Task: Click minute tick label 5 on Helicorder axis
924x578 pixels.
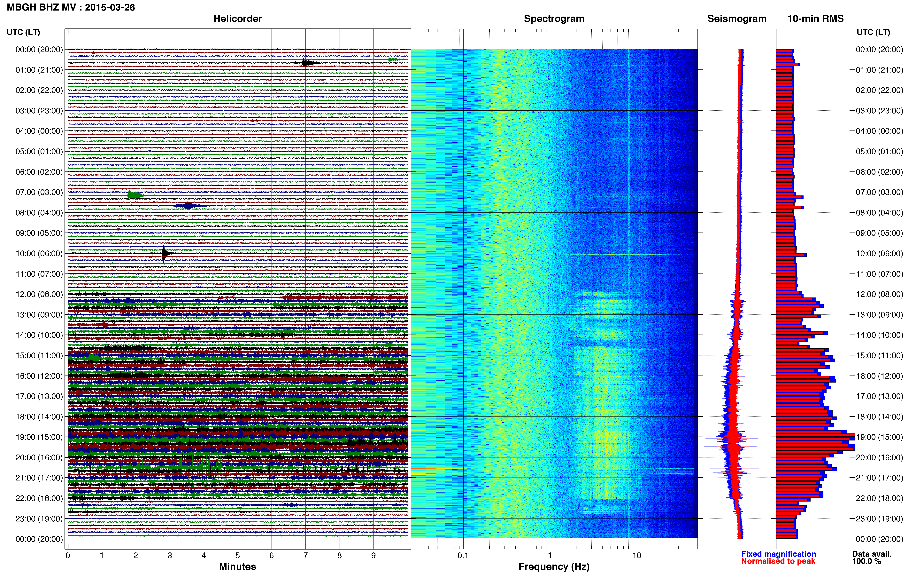Action: point(238,555)
